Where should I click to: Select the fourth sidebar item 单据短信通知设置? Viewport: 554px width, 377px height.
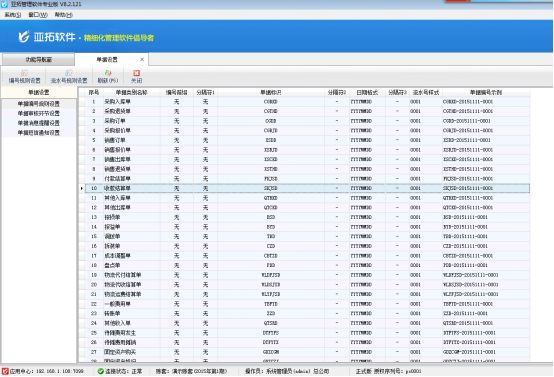pyautogui.click(x=39, y=132)
